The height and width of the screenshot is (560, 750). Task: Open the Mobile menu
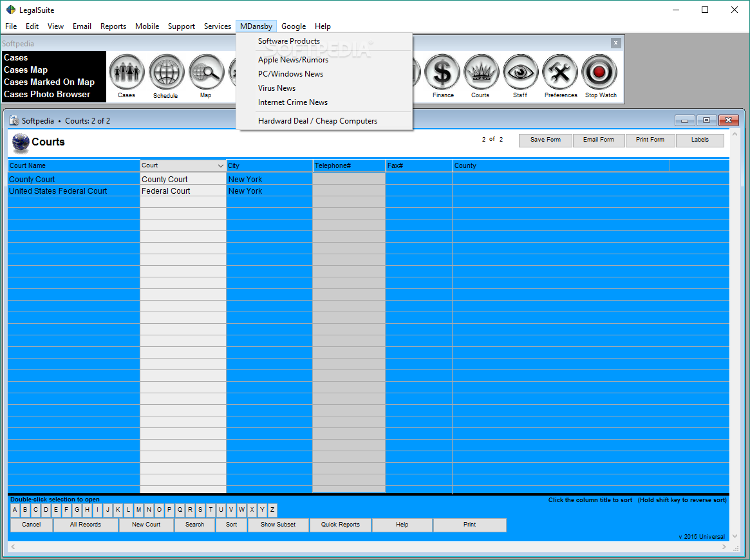point(147,26)
